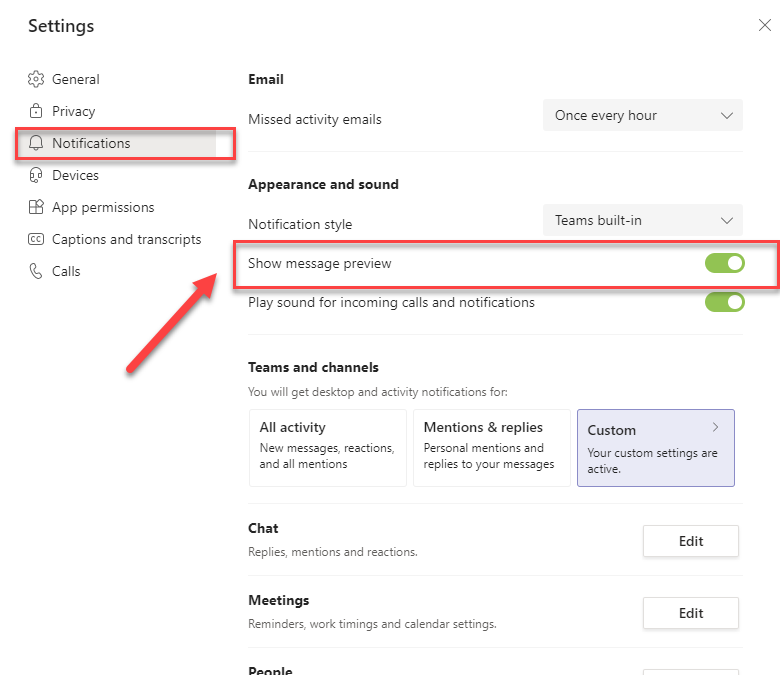Open the Missed activity emails dropdown

tap(642, 115)
